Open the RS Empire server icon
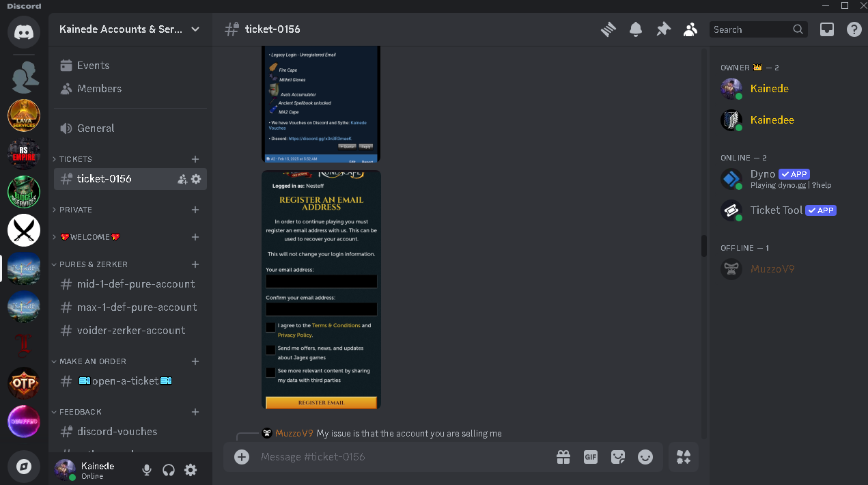Image resolution: width=868 pixels, height=485 pixels. [x=24, y=154]
